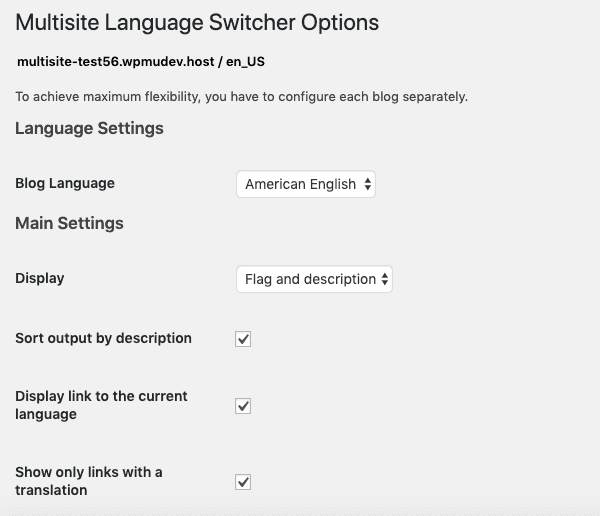Click the Sort output by description label
600x516 pixels.
(x=103, y=338)
